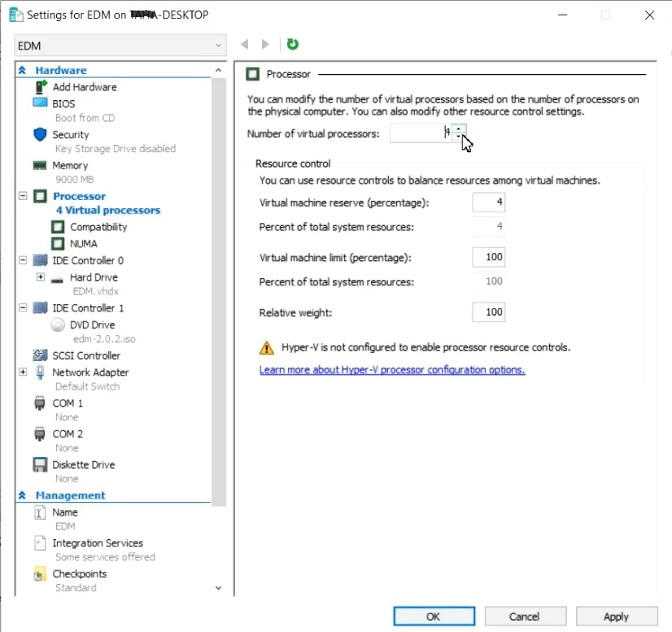Click the Diskette Drive floppy icon
The width and height of the screenshot is (672, 632).
(41, 464)
